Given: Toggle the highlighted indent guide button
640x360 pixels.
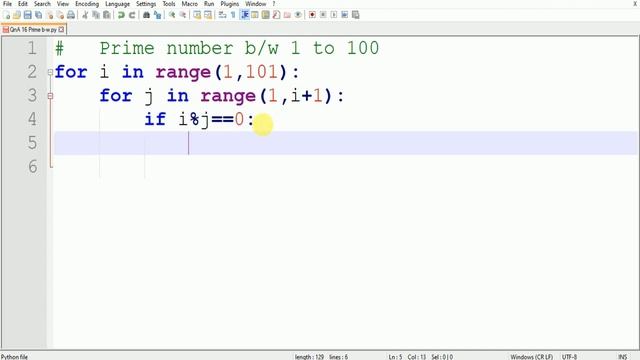Looking at the screenshot, I should tap(244, 15).
